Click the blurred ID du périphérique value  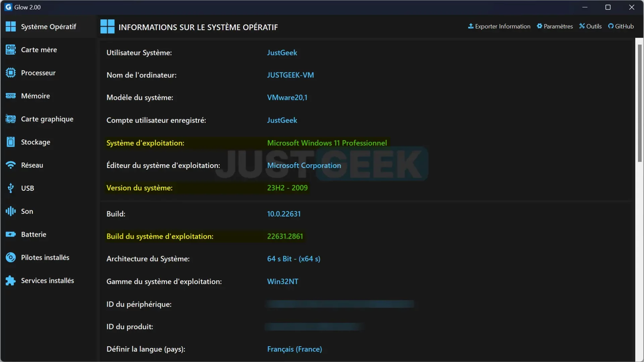tap(340, 304)
